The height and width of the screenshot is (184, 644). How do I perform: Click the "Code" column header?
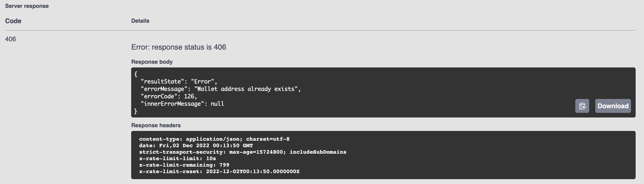point(13,21)
